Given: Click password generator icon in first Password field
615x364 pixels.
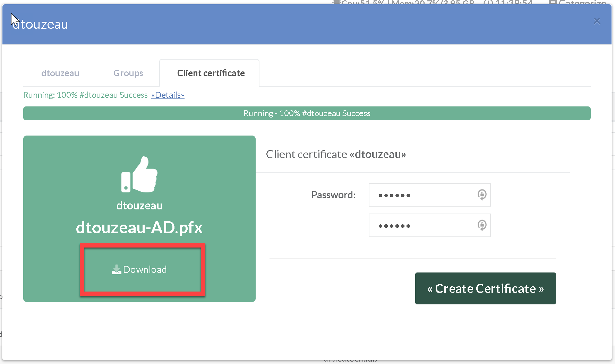Looking at the screenshot, I should click(x=482, y=195).
